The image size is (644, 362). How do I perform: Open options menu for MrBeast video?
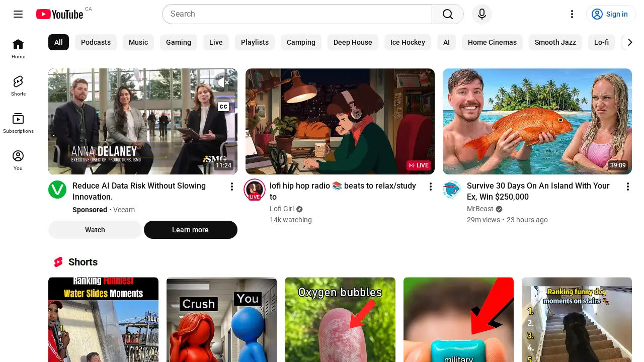coord(628,187)
